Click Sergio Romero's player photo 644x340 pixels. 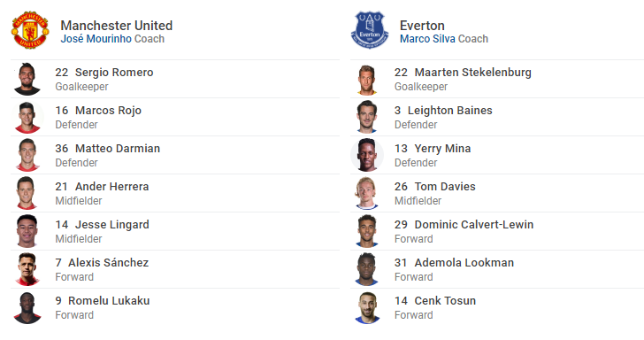coord(27,79)
